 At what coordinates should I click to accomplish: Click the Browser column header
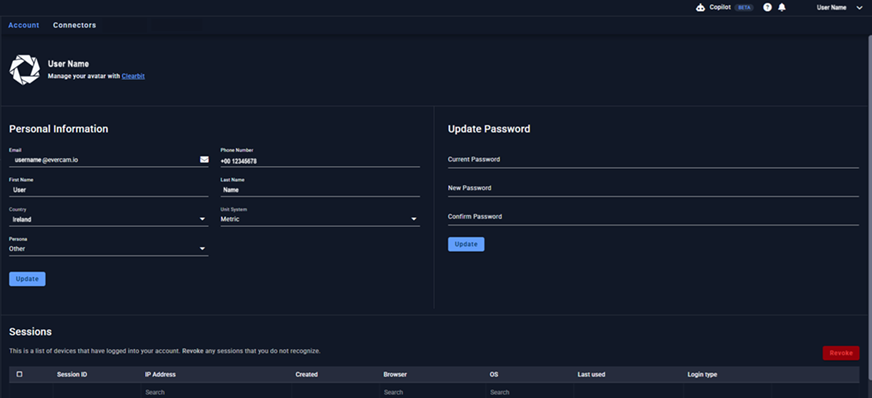tap(395, 375)
